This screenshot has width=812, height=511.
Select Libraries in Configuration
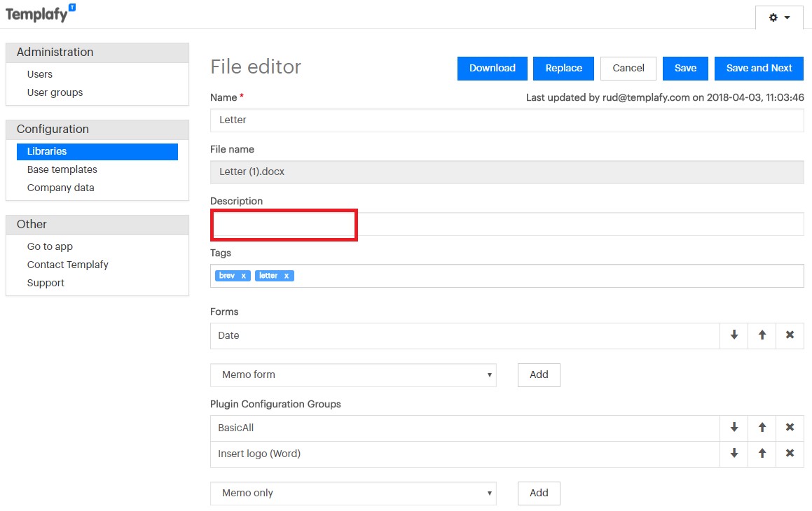[97, 151]
